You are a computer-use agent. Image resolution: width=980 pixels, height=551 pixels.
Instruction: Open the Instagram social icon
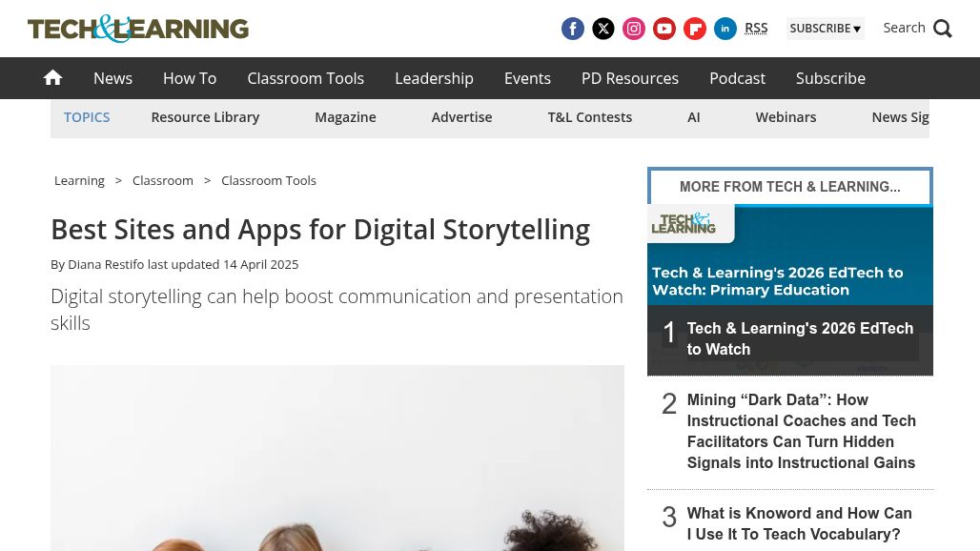634,29
